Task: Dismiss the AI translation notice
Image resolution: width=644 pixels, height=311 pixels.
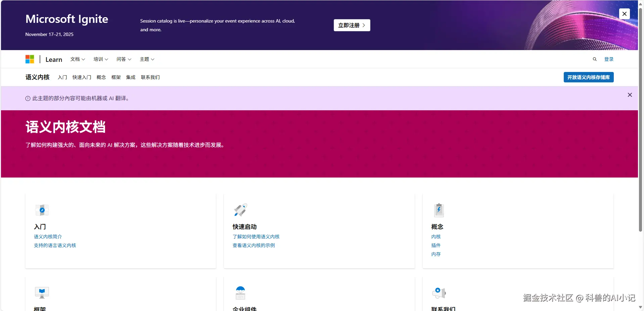Action: pos(630,95)
